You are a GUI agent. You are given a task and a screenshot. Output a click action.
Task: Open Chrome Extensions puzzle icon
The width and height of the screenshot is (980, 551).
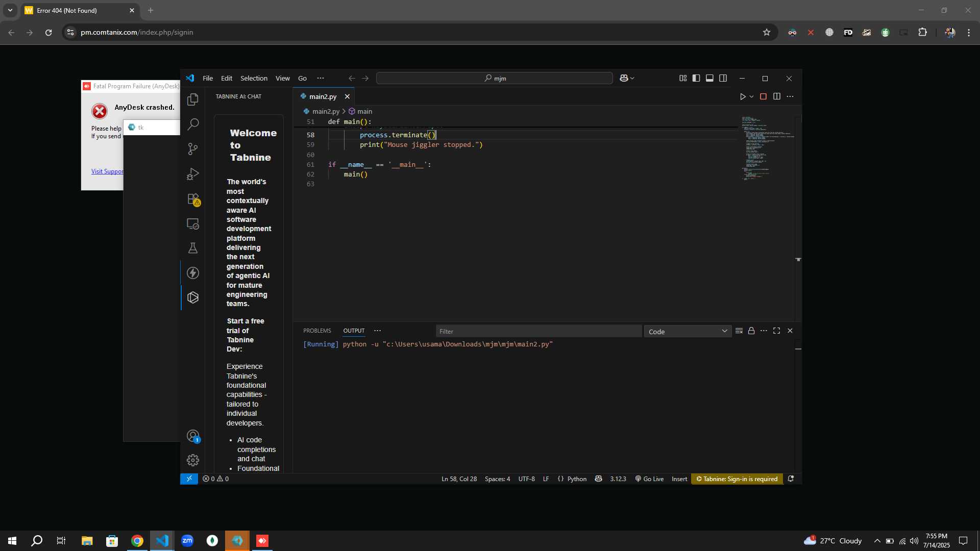922,32
